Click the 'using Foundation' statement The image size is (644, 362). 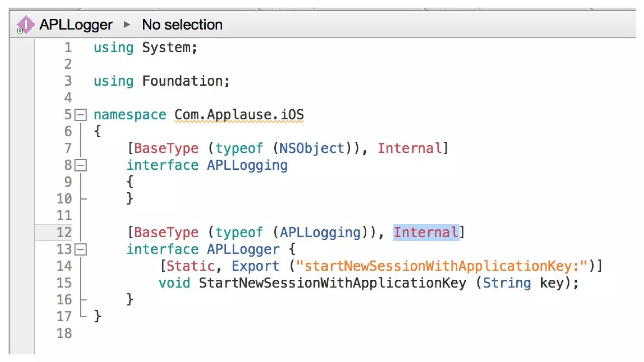pyautogui.click(x=162, y=81)
